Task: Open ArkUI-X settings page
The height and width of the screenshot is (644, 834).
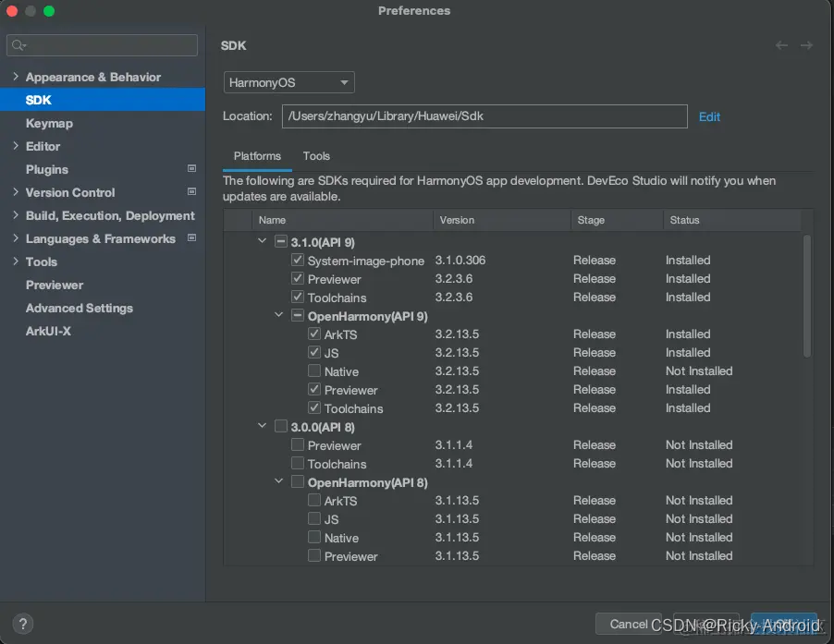Action: 48,331
